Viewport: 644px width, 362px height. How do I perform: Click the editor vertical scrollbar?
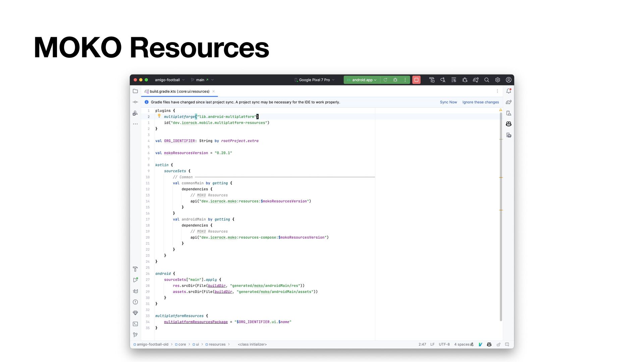point(501,216)
